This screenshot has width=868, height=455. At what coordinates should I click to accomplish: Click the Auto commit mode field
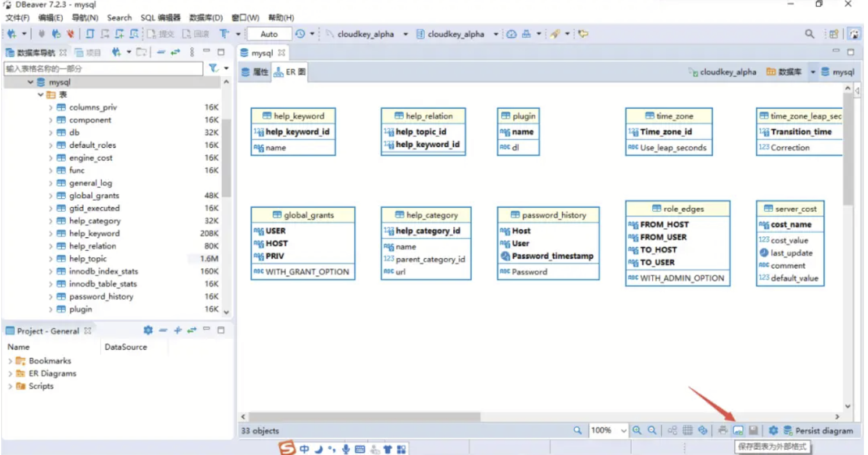(x=269, y=34)
